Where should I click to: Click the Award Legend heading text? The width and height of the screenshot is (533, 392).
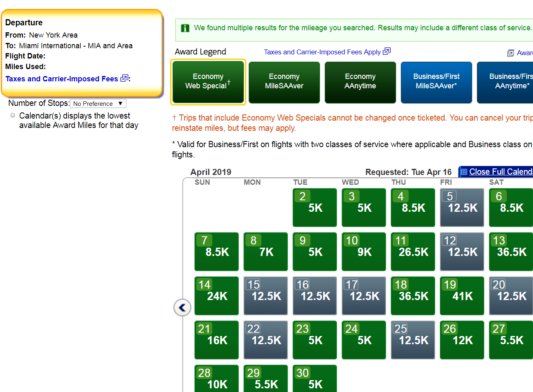200,52
